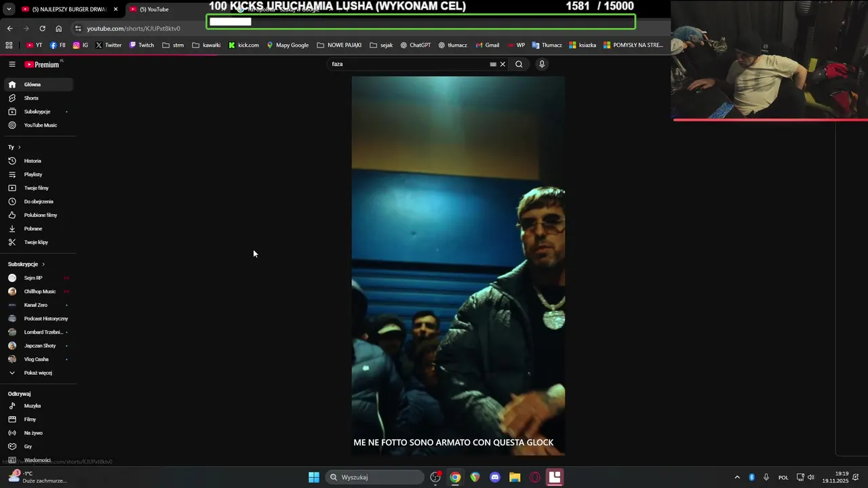Open the ChatGPT bookmark
The width and height of the screenshot is (868, 488).
point(415,45)
